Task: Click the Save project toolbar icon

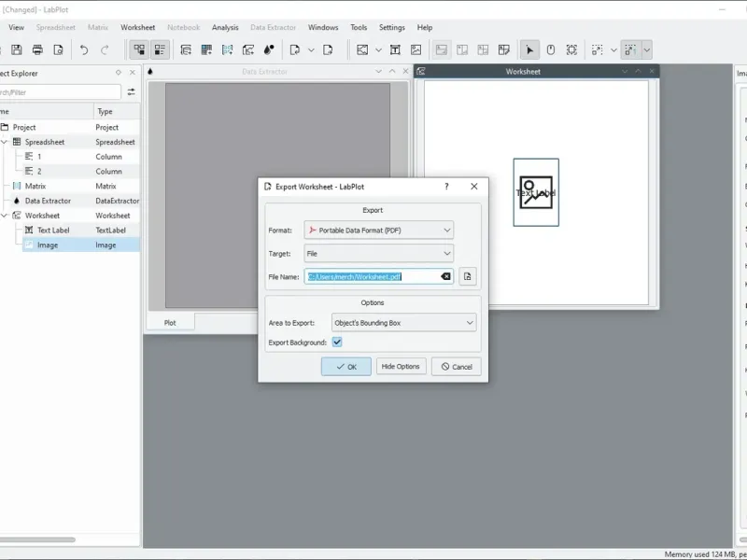Action: pyautogui.click(x=17, y=50)
